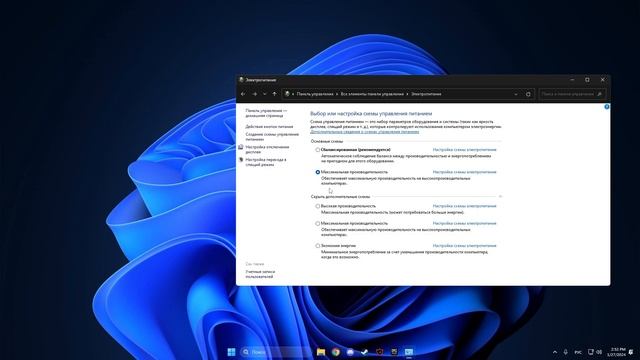Click the Электропитание title bar icon

pyautogui.click(x=241, y=80)
